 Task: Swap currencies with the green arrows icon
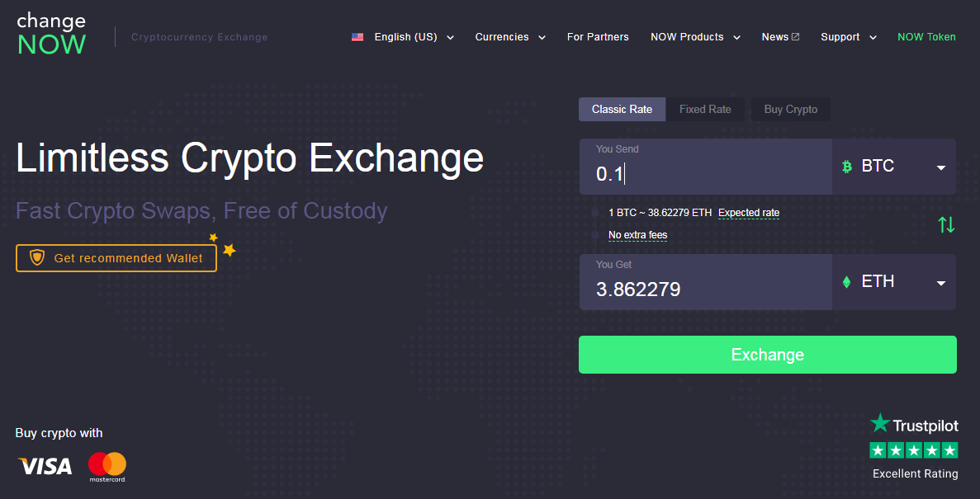[x=946, y=224]
